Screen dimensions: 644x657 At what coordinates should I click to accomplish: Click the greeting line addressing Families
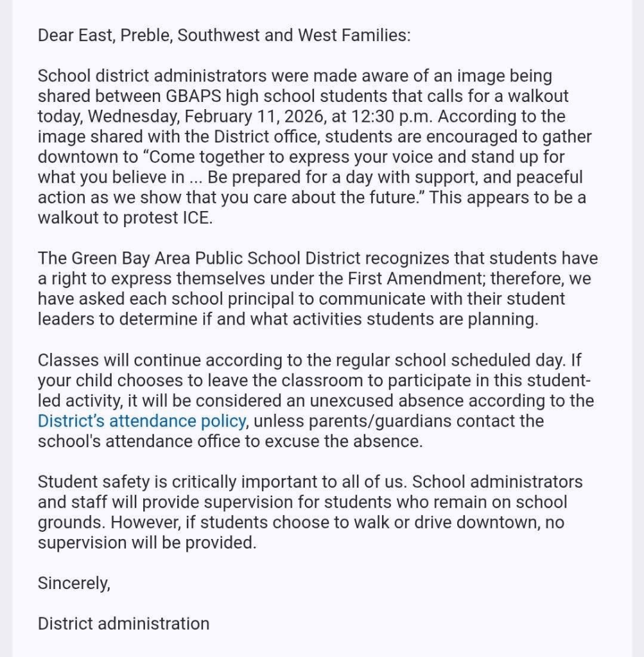(223, 35)
